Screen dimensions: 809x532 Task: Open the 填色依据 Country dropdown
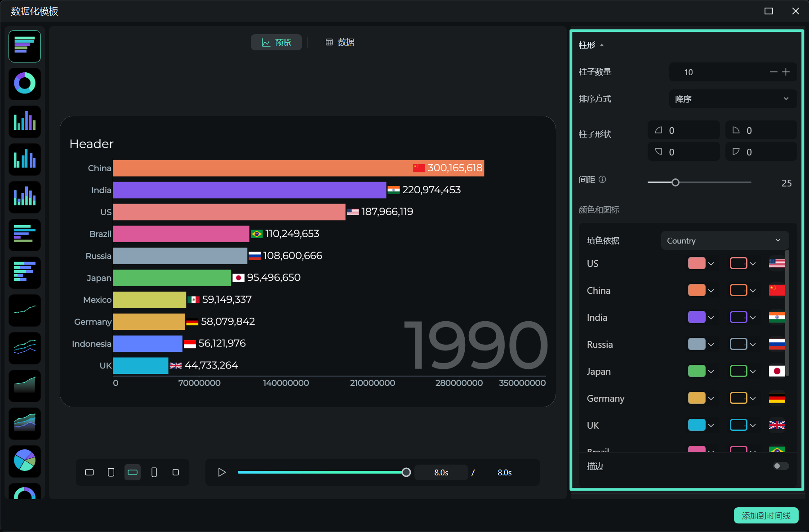coord(725,241)
